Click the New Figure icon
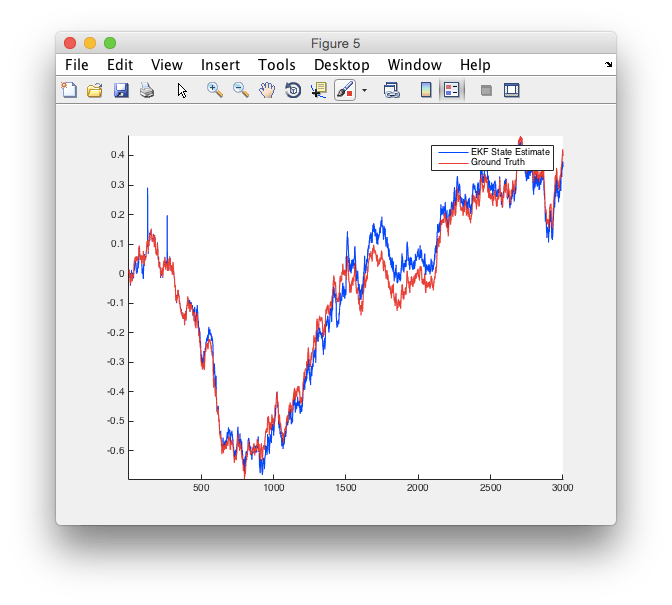This screenshot has width=672, height=605. 69,90
